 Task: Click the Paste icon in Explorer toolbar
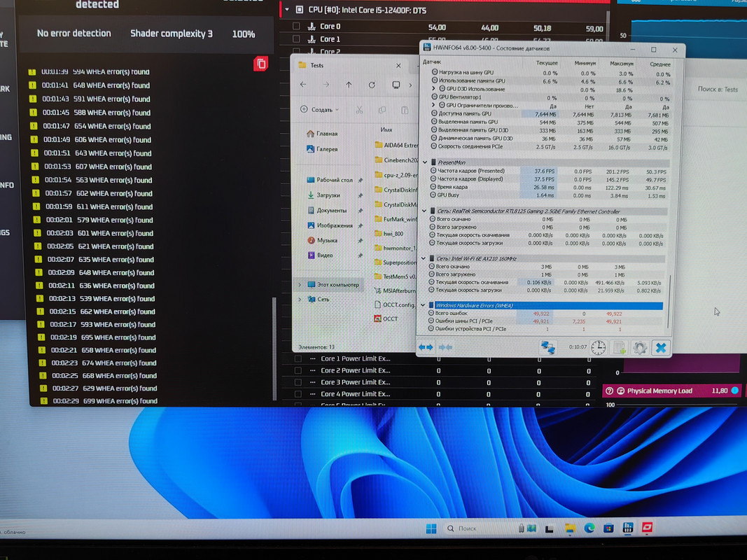(405, 111)
